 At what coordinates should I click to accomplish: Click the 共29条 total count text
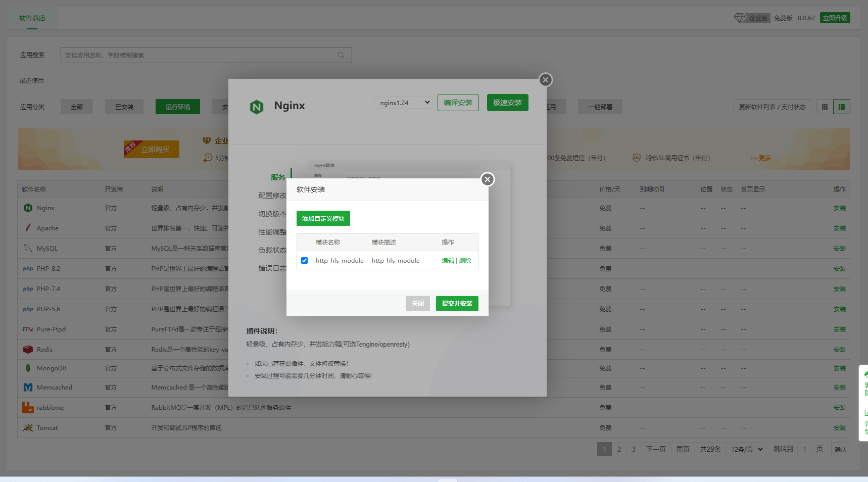[x=710, y=449]
